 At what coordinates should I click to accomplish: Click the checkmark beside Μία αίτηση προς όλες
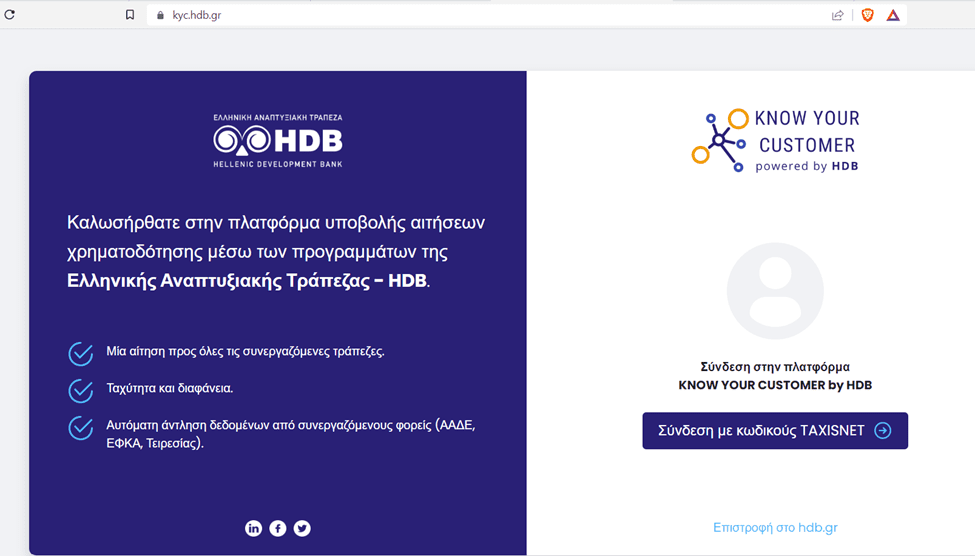pyautogui.click(x=81, y=353)
